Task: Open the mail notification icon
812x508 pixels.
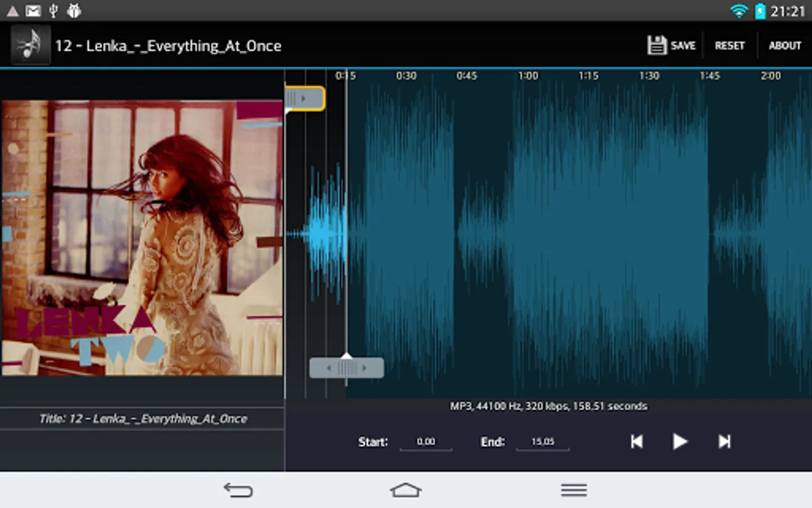Action: 33,11
